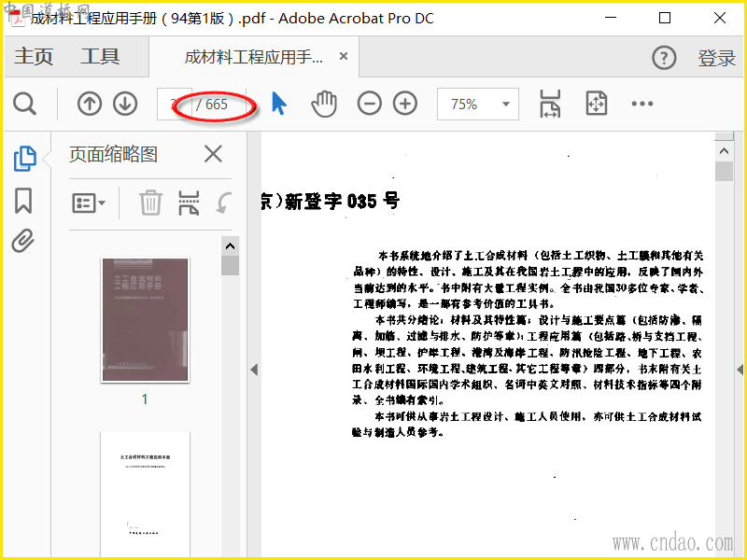Click the fit-width scrolling icon in toolbar
Viewport: 747px width, 560px height.
[550, 104]
